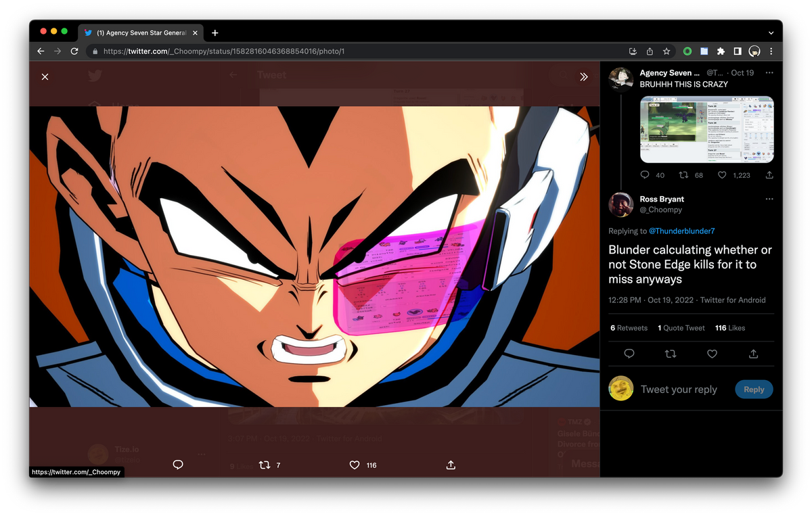The image size is (812, 516).
Task: Open more options for Agency Seven tweet
Action: 769,73
